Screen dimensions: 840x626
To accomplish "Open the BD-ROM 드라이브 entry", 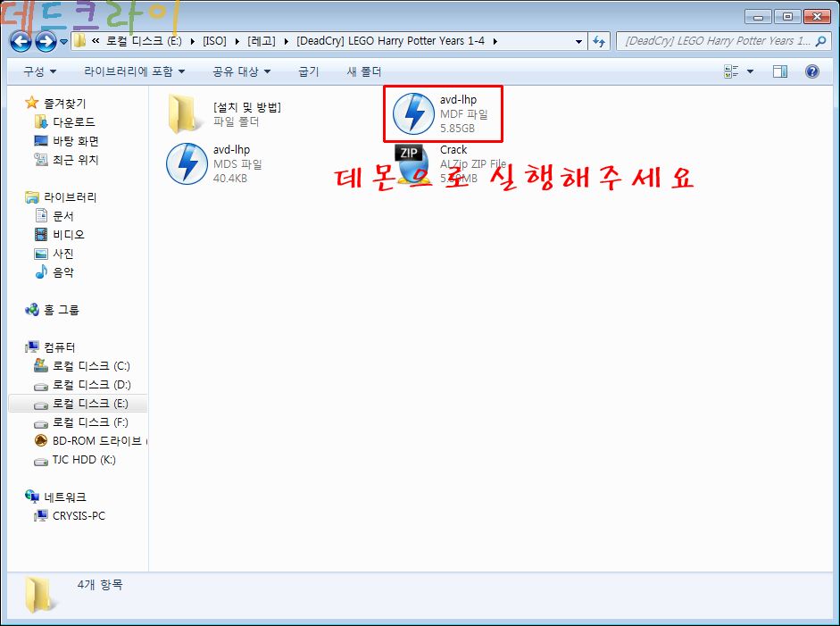I will tap(90, 441).
